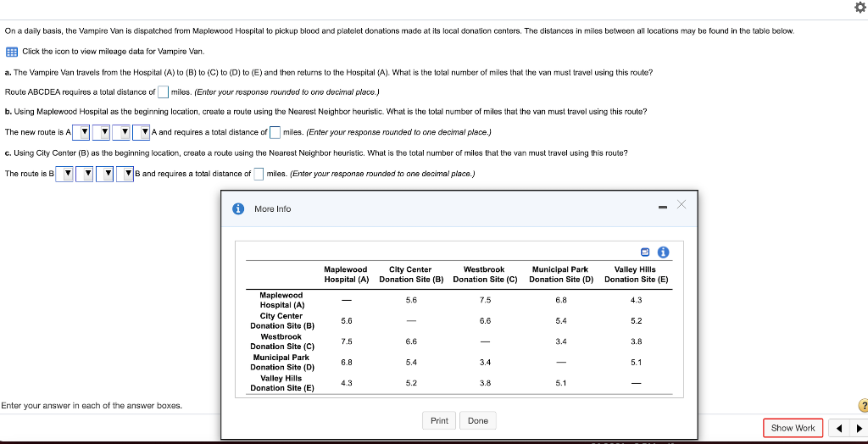868x444 pixels.
Task: Click value 3.8 in the Valley Hills row
Action: tap(485, 383)
